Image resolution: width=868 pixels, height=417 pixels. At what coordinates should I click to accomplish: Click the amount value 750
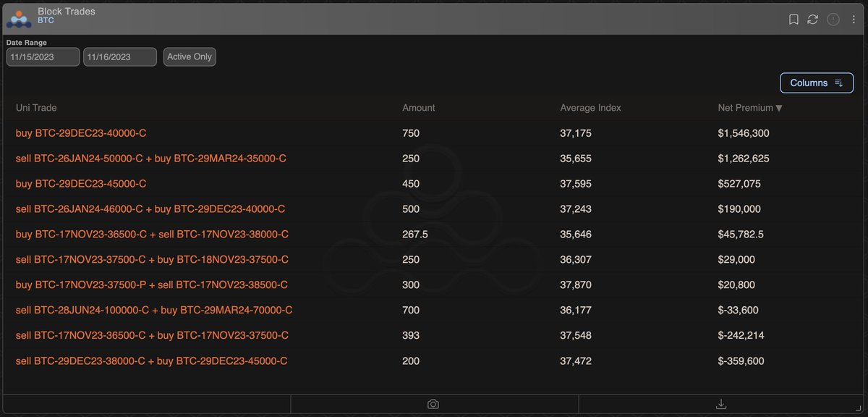coord(411,133)
